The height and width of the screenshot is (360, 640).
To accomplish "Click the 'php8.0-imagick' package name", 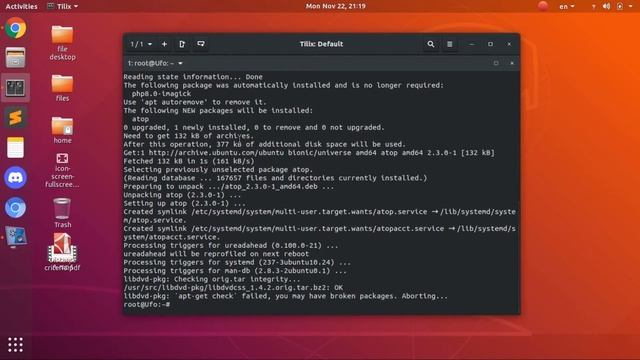I will tap(161, 93).
